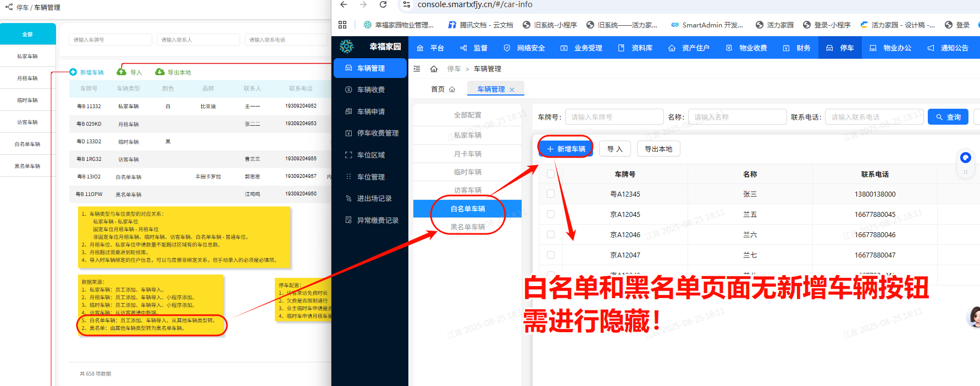The width and height of the screenshot is (980, 386).
Task: Click the blue 新增车辆 button
Action: click(566, 149)
